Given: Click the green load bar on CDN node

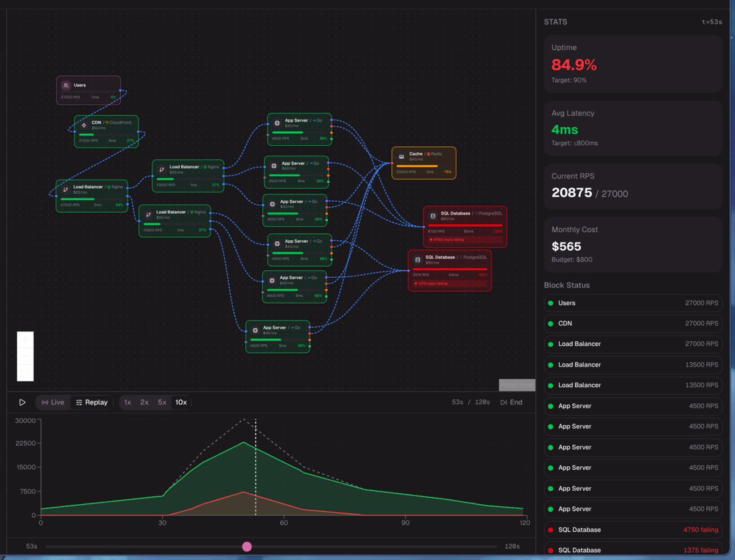Looking at the screenshot, I should 87,135.
